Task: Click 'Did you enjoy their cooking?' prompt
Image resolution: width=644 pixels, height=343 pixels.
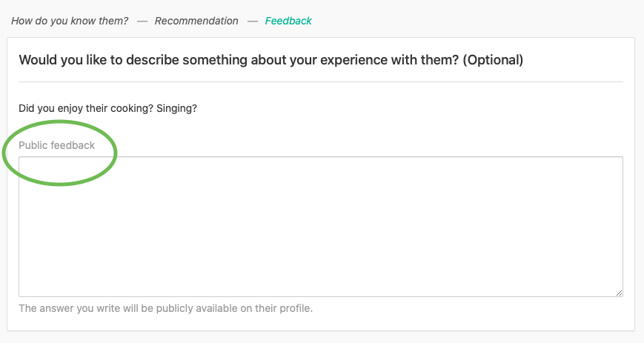Action: pos(85,108)
